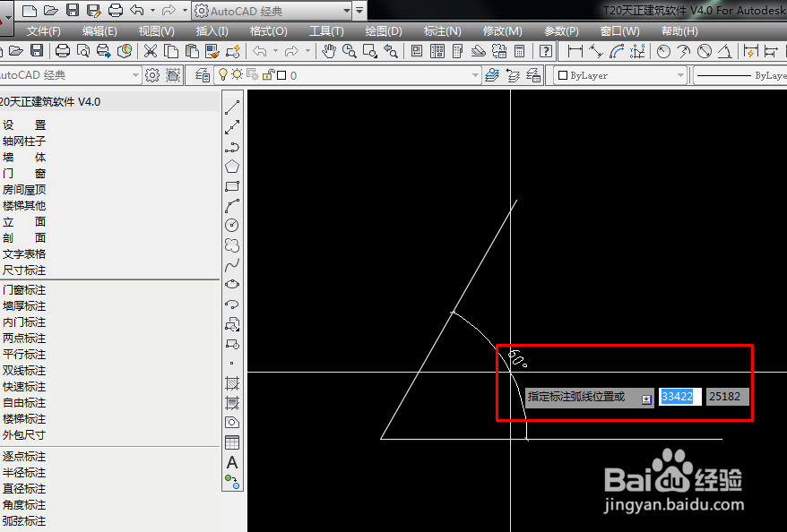Click the Quick Dimension lightning icon
The height and width of the screenshot is (532, 787).
click(x=751, y=51)
